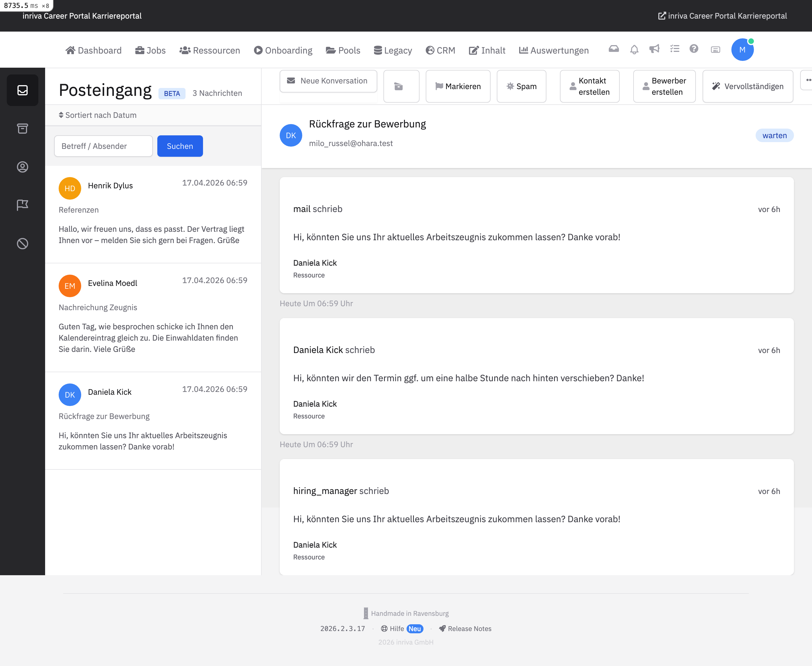Open the flagged messages icon in the sidebar
The image size is (812, 666).
pyautogui.click(x=22, y=205)
